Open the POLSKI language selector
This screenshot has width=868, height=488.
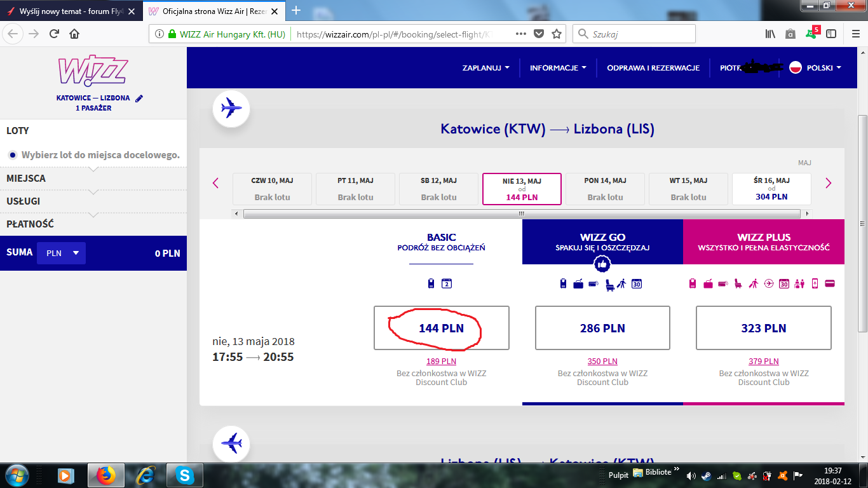click(x=815, y=68)
